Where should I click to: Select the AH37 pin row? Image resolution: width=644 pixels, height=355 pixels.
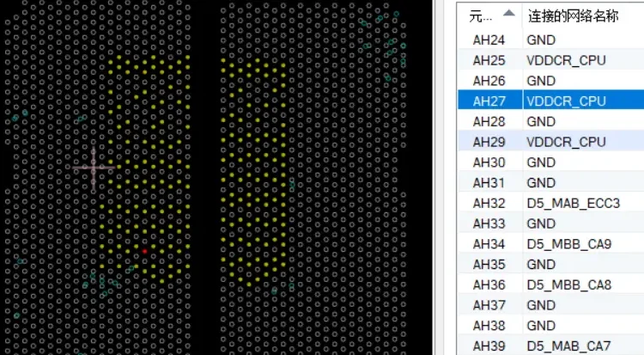coord(550,305)
